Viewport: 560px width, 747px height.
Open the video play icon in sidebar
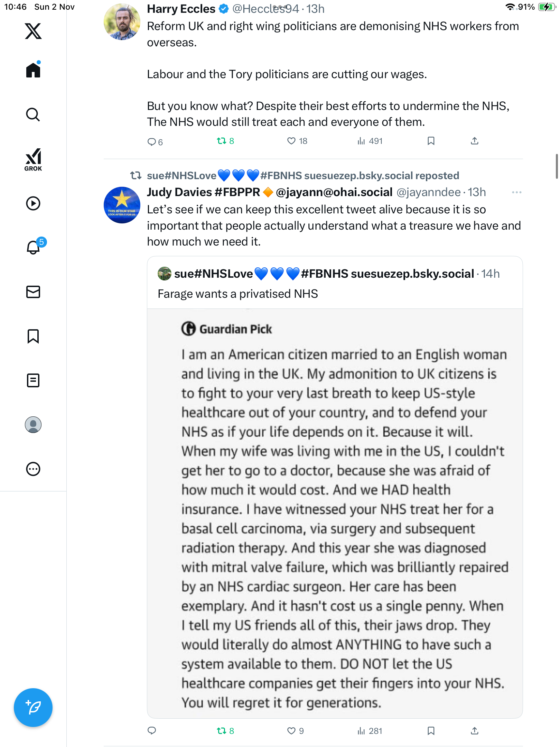[x=33, y=203]
